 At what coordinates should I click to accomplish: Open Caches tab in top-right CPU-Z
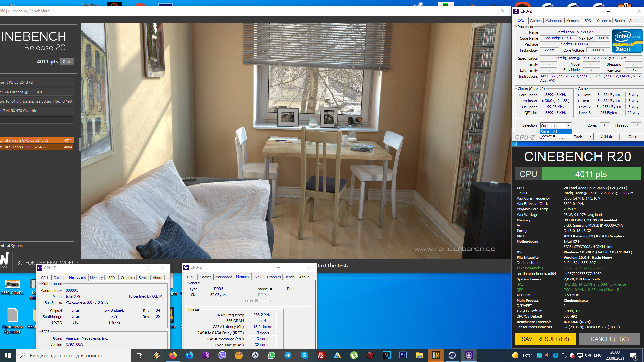(x=535, y=21)
